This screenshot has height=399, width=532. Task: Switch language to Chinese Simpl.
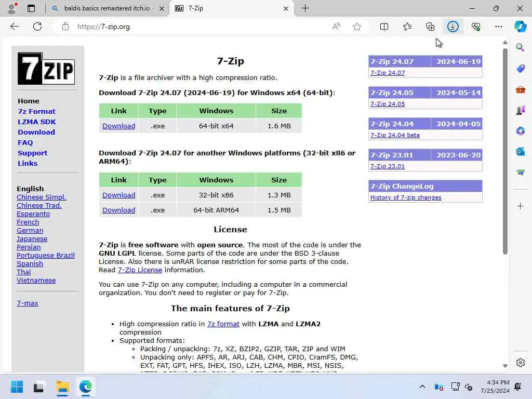click(x=42, y=197)
